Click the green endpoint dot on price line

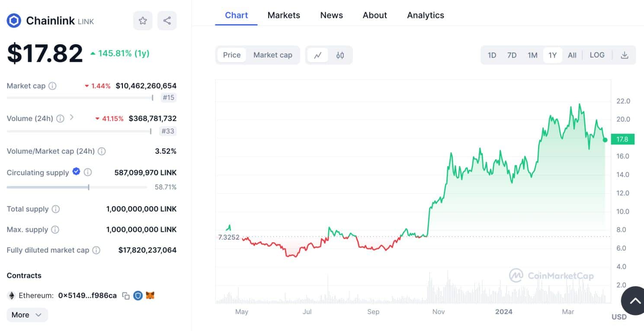605,140
